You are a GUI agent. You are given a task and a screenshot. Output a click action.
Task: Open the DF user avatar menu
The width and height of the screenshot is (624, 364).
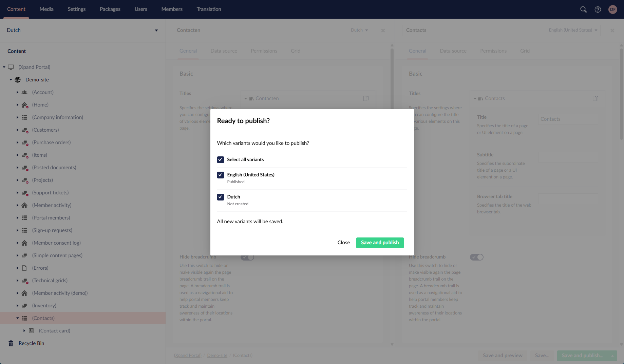(x=612, y=9)
